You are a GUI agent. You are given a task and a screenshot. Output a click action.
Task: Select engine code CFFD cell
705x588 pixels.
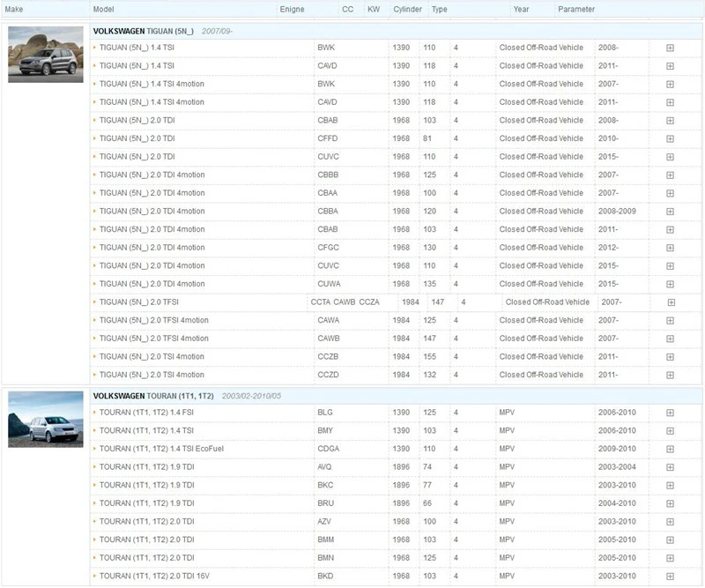[327, 138]
